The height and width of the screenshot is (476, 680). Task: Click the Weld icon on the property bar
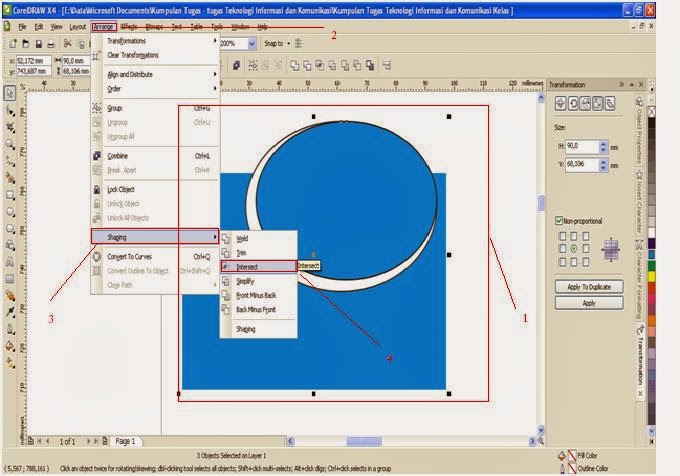(x=294, y=65)
